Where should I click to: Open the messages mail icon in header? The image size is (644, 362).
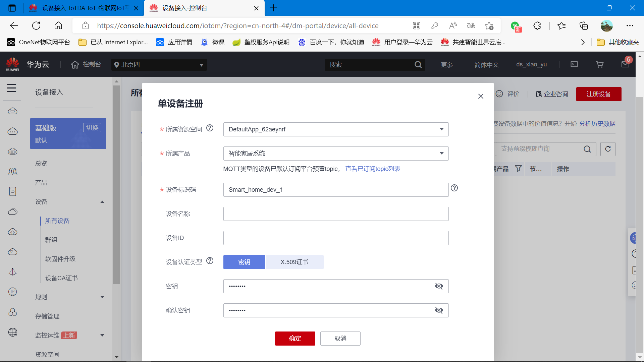625,64
